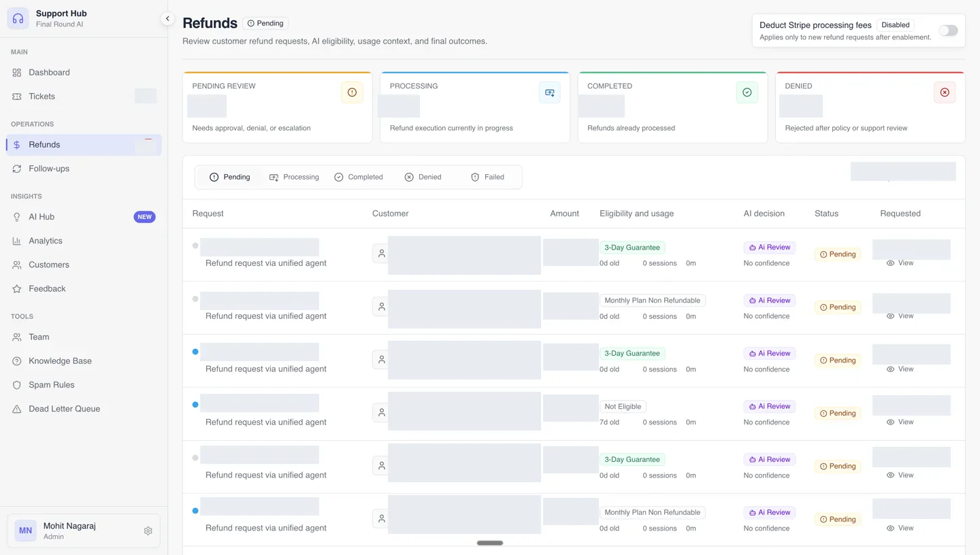This screenshot has width=980, height=555.
Task: Open settings with the gear icon by Mohit Nagaraj
Action: click(x=148, y=531)
